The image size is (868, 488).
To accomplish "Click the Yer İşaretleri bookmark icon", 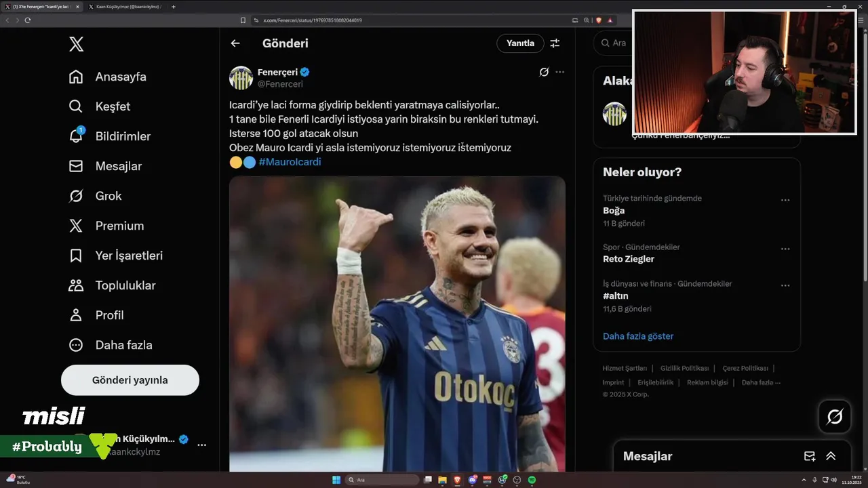I will [76, 256].
